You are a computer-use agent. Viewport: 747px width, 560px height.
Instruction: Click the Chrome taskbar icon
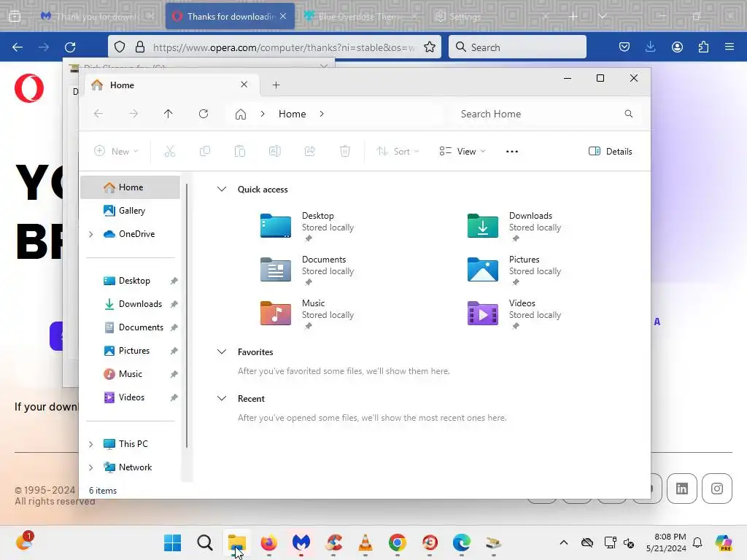(398, 542)
